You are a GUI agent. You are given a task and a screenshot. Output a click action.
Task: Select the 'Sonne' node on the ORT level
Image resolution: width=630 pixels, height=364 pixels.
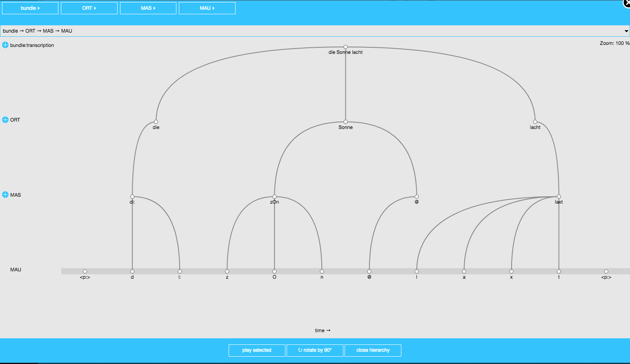click(x=345, y=121)
